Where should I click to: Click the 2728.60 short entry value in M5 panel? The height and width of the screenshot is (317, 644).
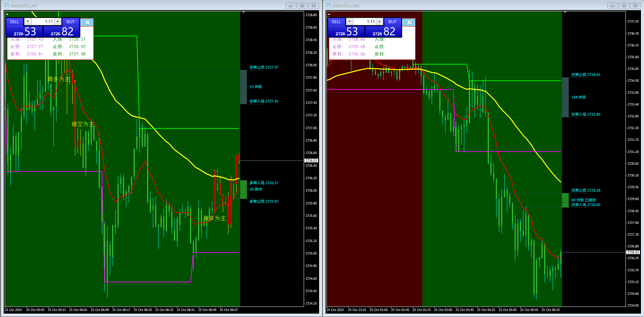[357, 40]
